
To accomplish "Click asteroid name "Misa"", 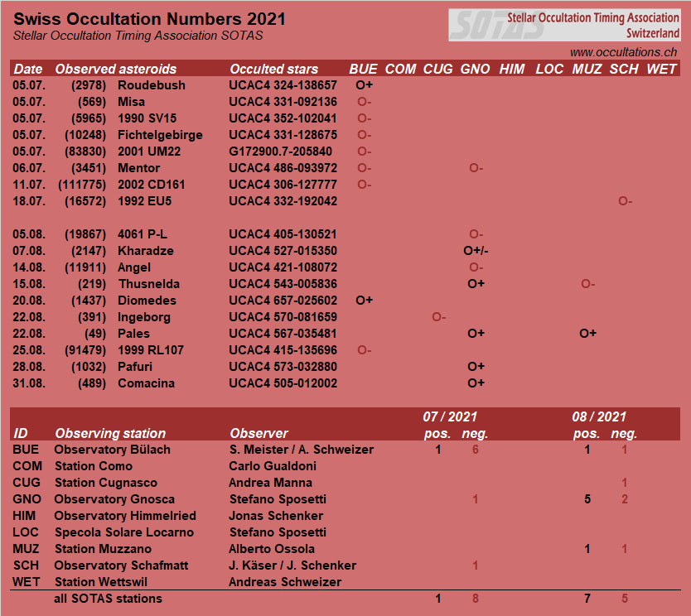I will point(132,102).
